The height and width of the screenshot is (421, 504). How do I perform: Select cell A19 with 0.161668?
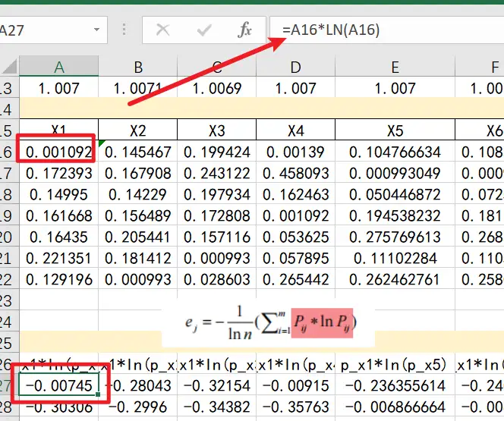click(58, 215)
